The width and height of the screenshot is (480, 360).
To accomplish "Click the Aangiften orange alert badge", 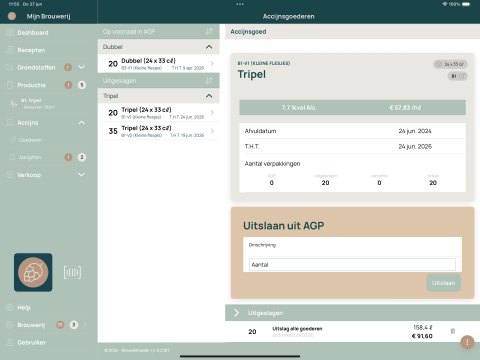I will pos(68,157).
